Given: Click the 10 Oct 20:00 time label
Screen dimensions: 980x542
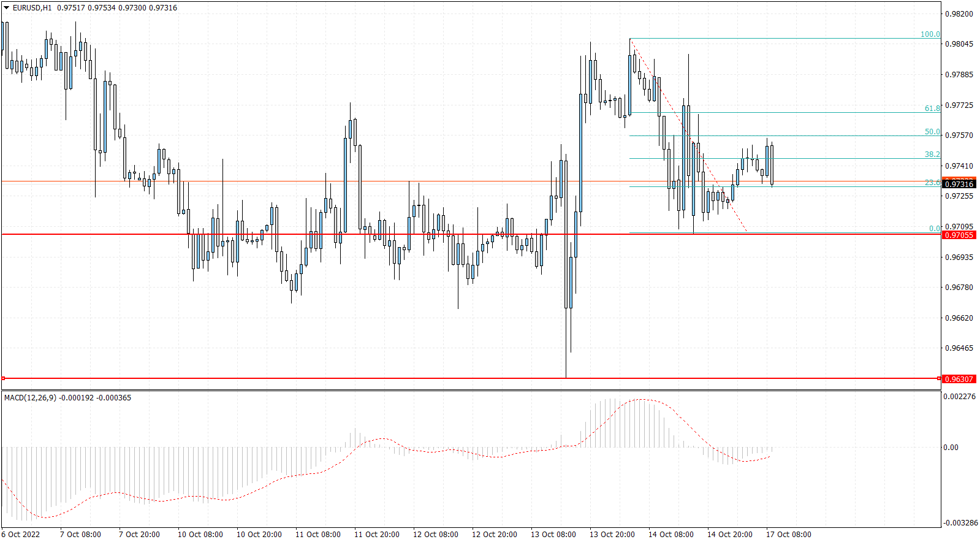Looking at the screenshot, I should [259, 535].
